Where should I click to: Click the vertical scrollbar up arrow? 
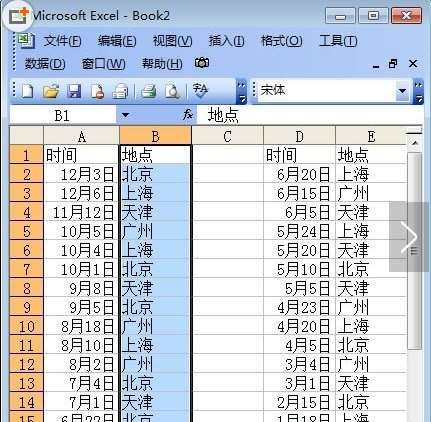(x=415, y=144)
